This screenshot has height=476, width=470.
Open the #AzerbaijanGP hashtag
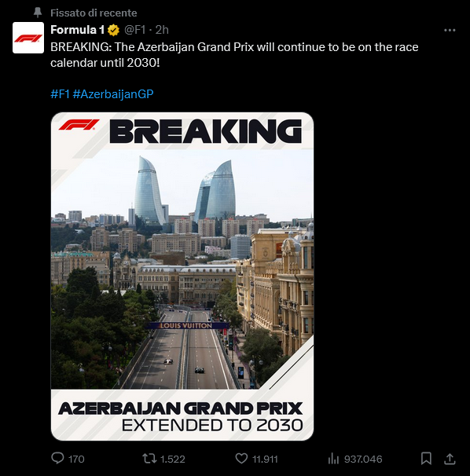pyautogui.click(x=113, y=94)
